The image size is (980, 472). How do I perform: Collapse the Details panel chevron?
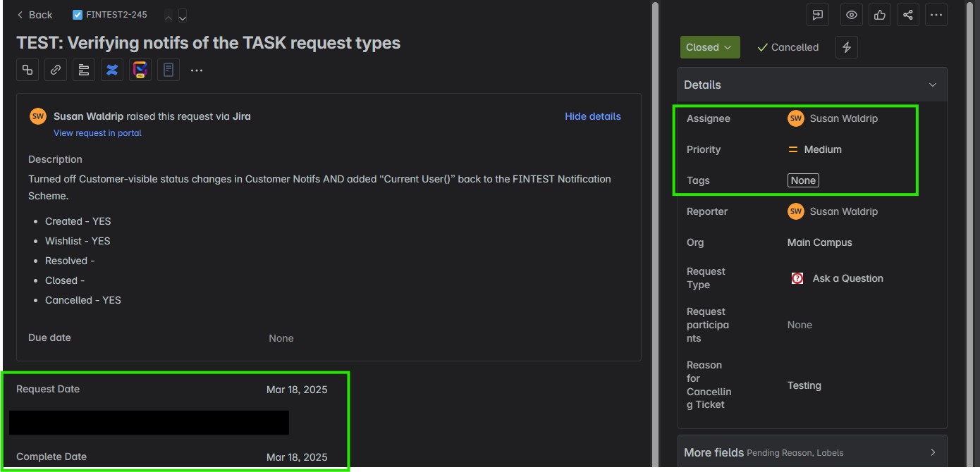point(933,85)
